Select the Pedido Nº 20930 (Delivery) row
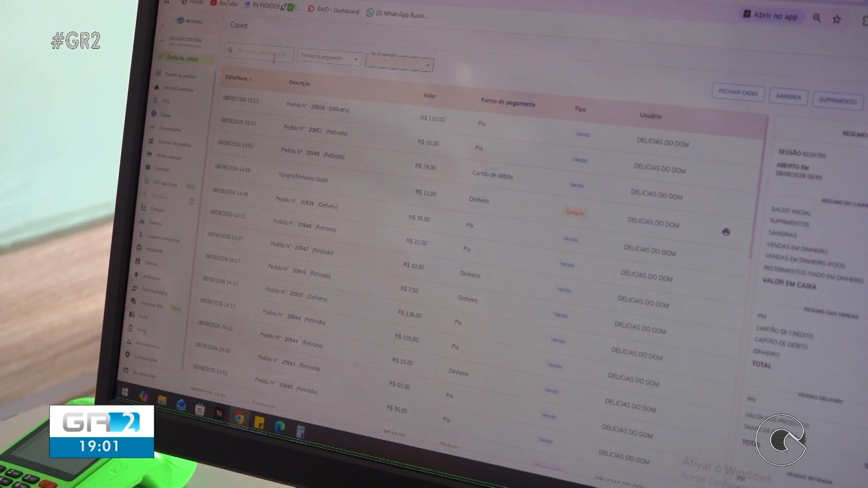 296,294
